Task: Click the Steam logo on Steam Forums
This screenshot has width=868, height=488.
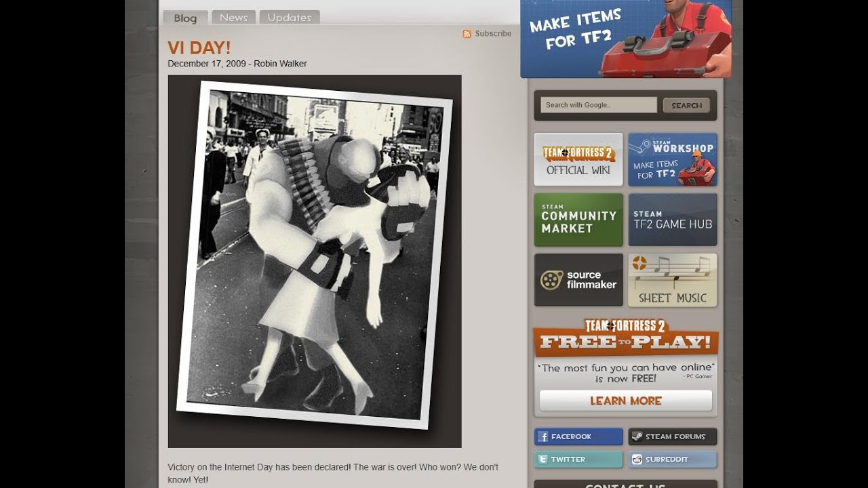Action: tap(637, 436)
